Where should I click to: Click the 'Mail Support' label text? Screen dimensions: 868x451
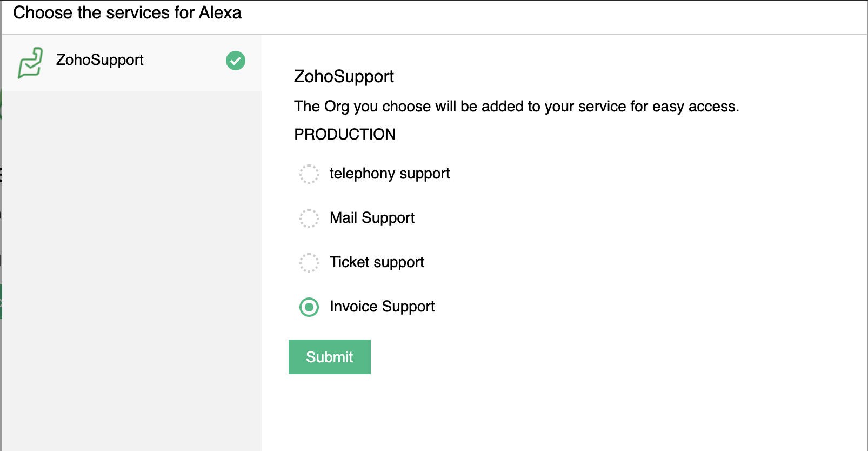point(372,218)
